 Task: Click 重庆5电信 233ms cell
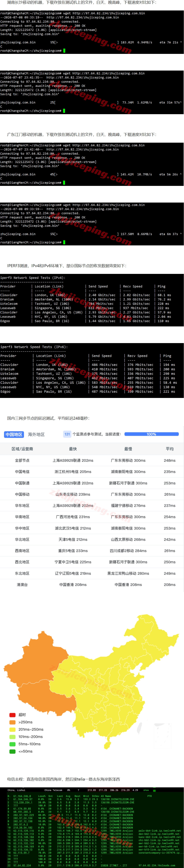coord(73,550)
